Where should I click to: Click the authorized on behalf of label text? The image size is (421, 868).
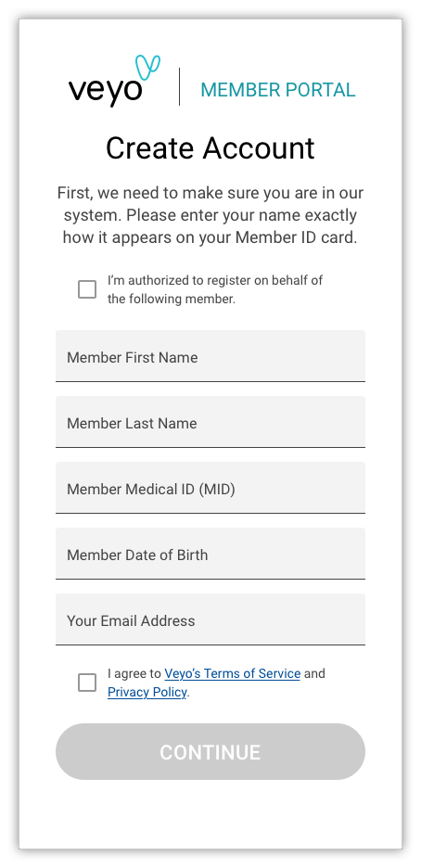(x=215, y=289)
